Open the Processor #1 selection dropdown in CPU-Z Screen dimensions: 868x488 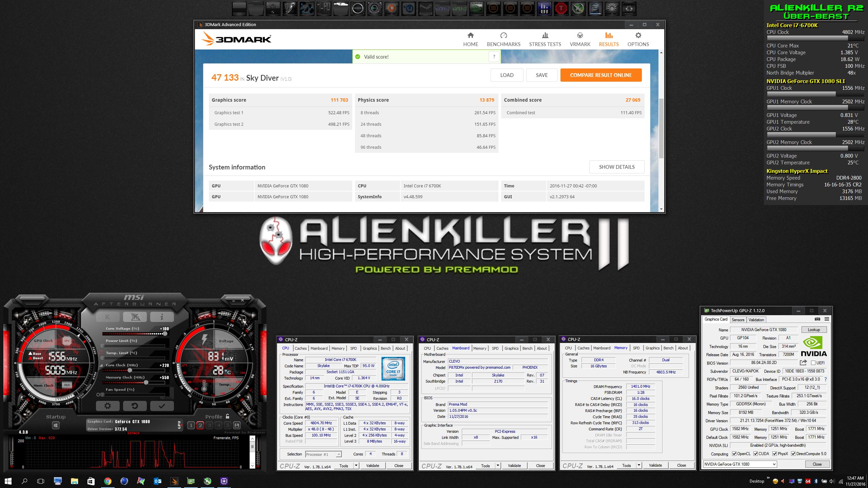pos(323,454)
